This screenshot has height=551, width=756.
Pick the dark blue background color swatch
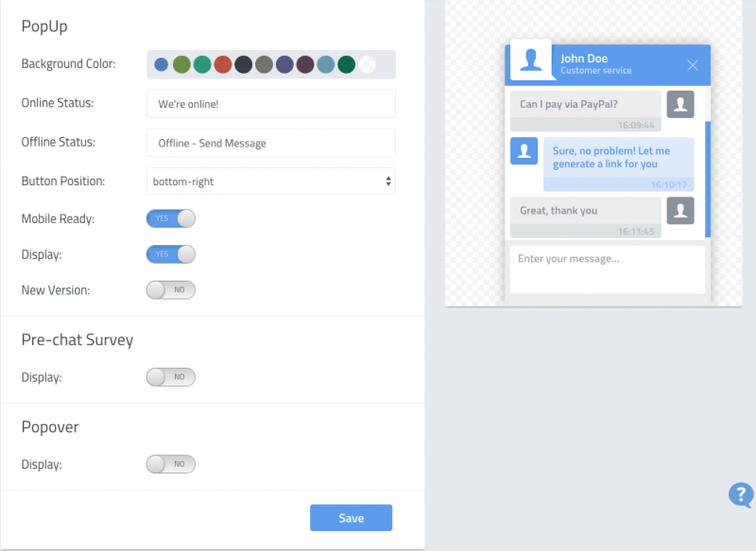159,64
